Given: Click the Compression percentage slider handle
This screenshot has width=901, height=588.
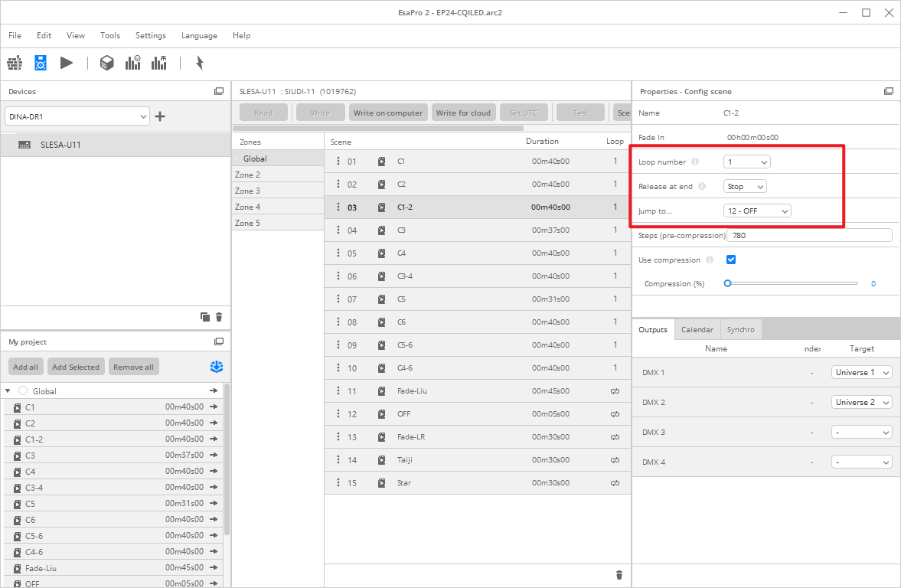Looking at the screenshot, I should [x=728, y=283].
